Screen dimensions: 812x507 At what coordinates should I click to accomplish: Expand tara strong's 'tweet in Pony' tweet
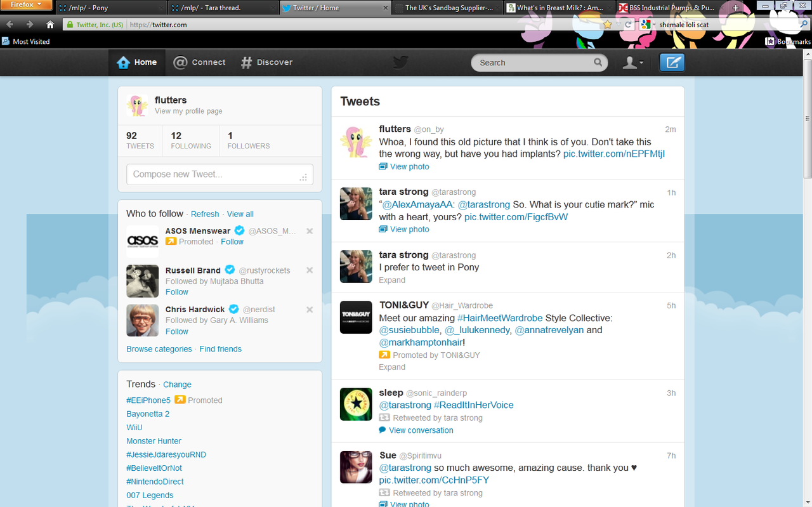coord(392,280)
